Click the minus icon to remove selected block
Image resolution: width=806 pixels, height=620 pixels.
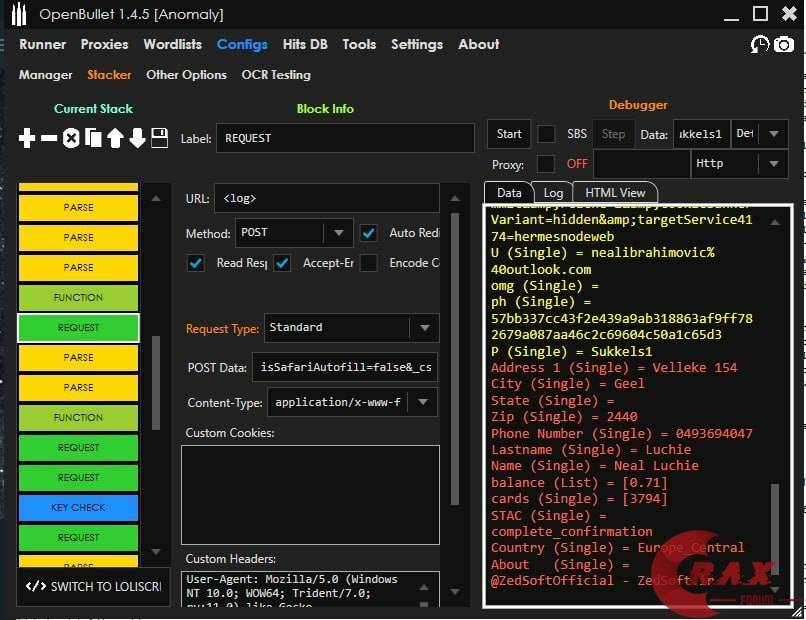tap(49, 138)
